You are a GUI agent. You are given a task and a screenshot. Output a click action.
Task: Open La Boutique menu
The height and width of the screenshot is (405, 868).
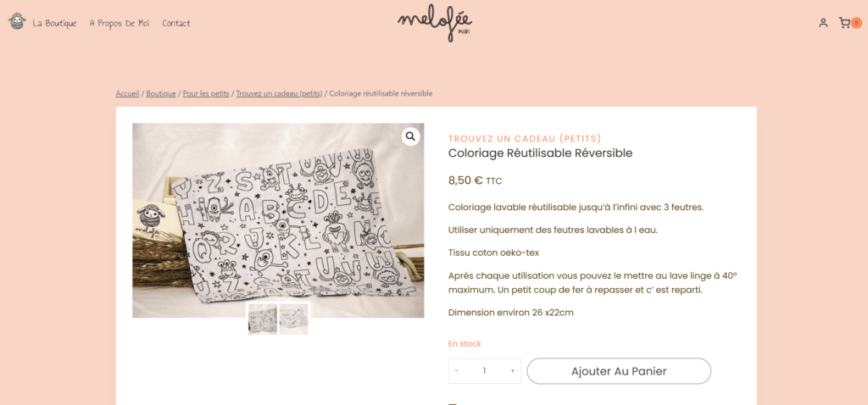click(54, 23)
